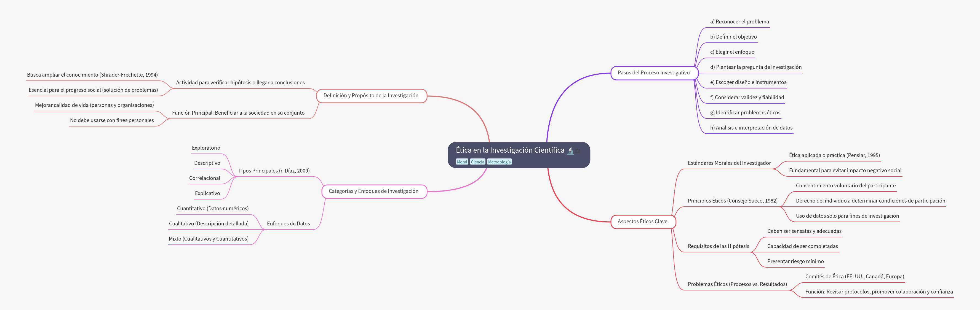Viewport: 980px width, 310px height.
Task: Select the 'Exploratorio' leaf node
Action: coord(206,148)
